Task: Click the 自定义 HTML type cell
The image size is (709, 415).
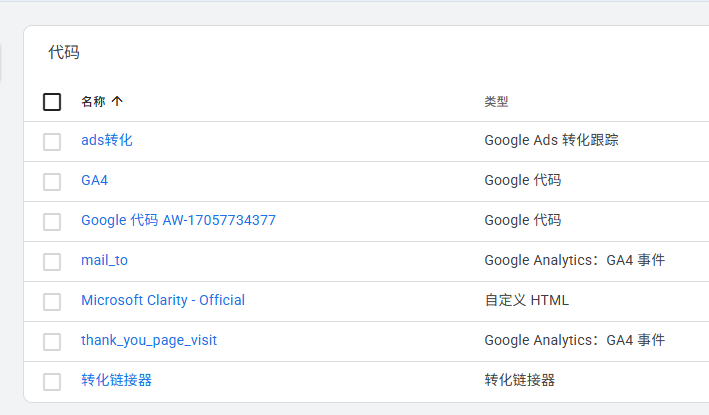Action: 526,300
